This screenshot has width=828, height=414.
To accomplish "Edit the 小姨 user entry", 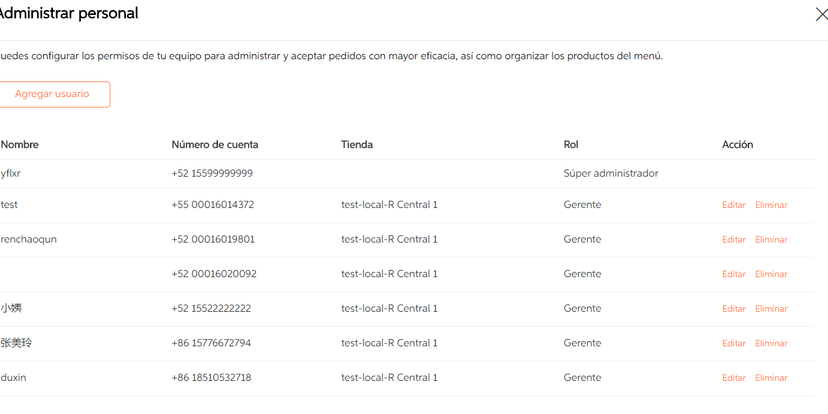I will point(733,309).
